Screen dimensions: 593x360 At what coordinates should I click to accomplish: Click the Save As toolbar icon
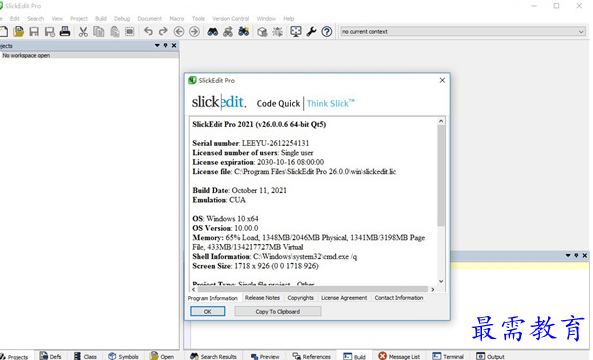50,31
